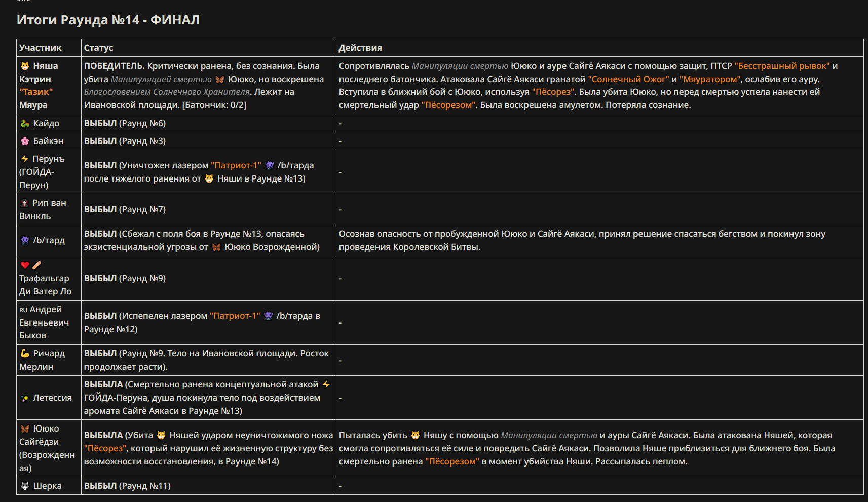Viewport: 868px width, 502px height.
Task: Click the bold word ВЫБЫЛА in Летессия's status
Action: pyautogui.click(x=103, y=384)
